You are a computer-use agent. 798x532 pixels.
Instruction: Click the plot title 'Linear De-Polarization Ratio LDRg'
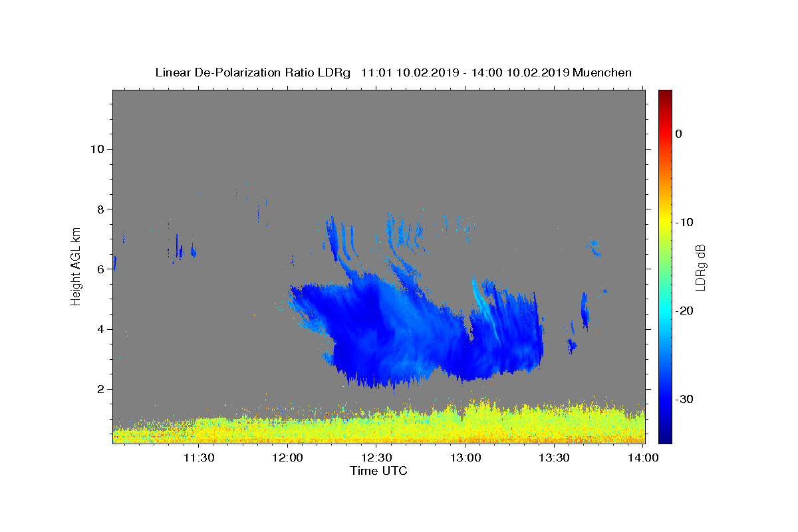click(253, 72)
